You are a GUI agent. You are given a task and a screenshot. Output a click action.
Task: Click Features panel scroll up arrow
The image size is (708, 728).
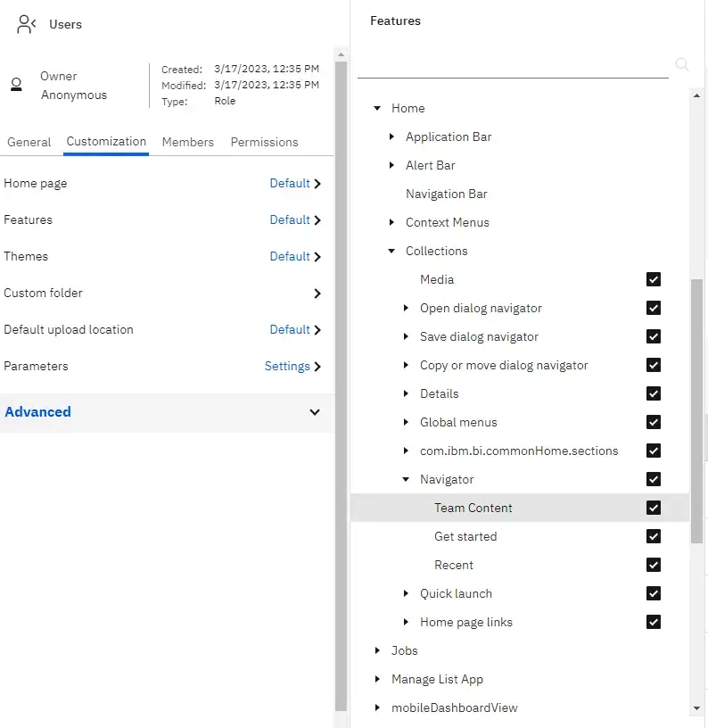tap(696, 95)
